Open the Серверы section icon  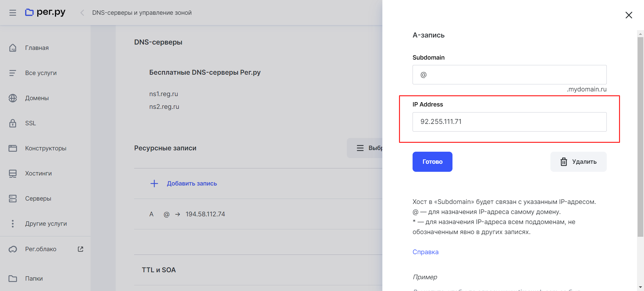point(13,199)
